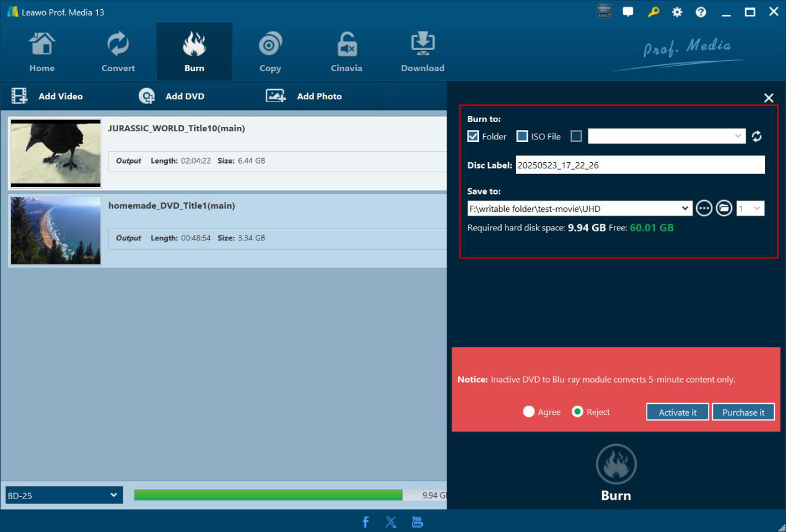The width and height of the screenshot is (786, 532).
Task: Open the help question mark icon
Action: 701,12
